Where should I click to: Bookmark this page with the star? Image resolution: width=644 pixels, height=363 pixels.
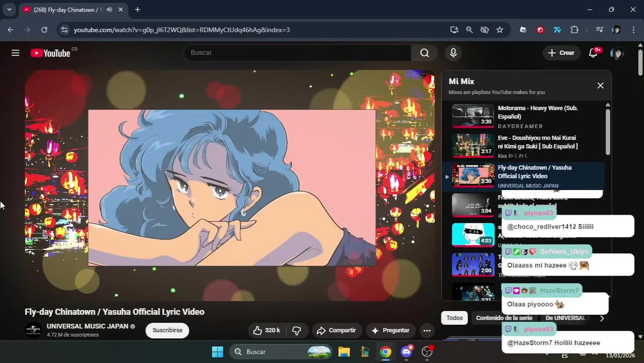pyautogui.click(x=499, y=30)
